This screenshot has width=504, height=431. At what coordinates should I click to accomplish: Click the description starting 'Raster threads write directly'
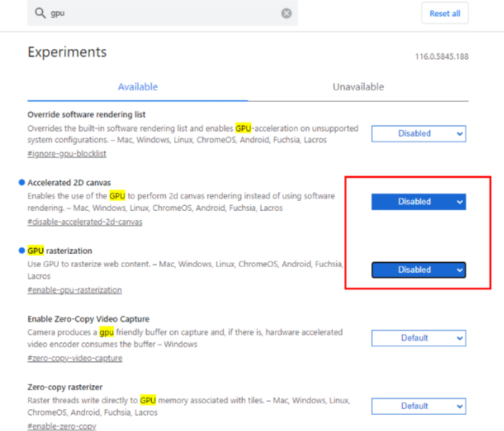(188, 406)
